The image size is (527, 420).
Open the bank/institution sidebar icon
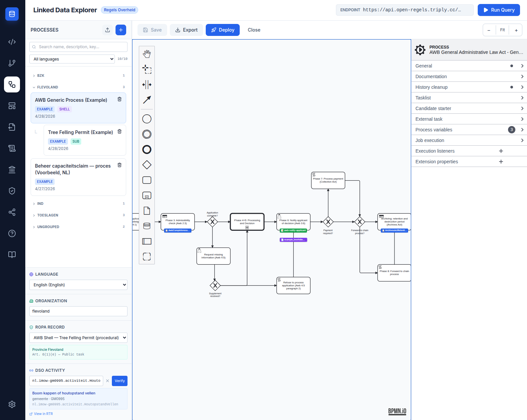coord(12,170)
